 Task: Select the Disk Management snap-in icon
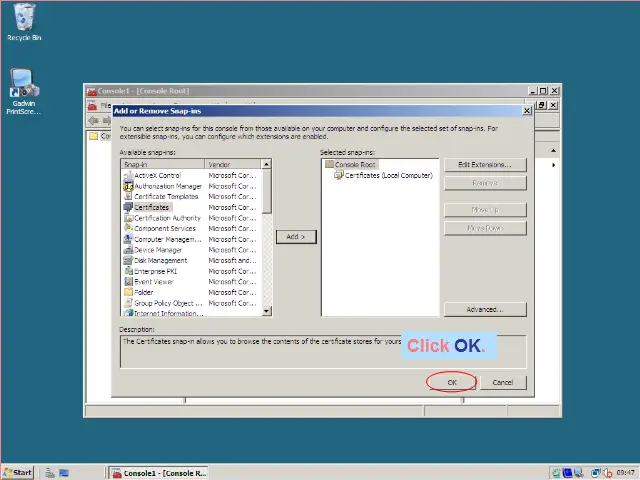pos(128,261)
